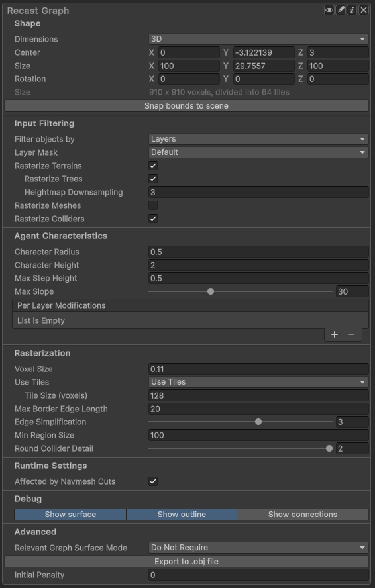The height and width of the screenshot is (588, 375).
Task: Open the graph info icon
Action: click(352, 10)
